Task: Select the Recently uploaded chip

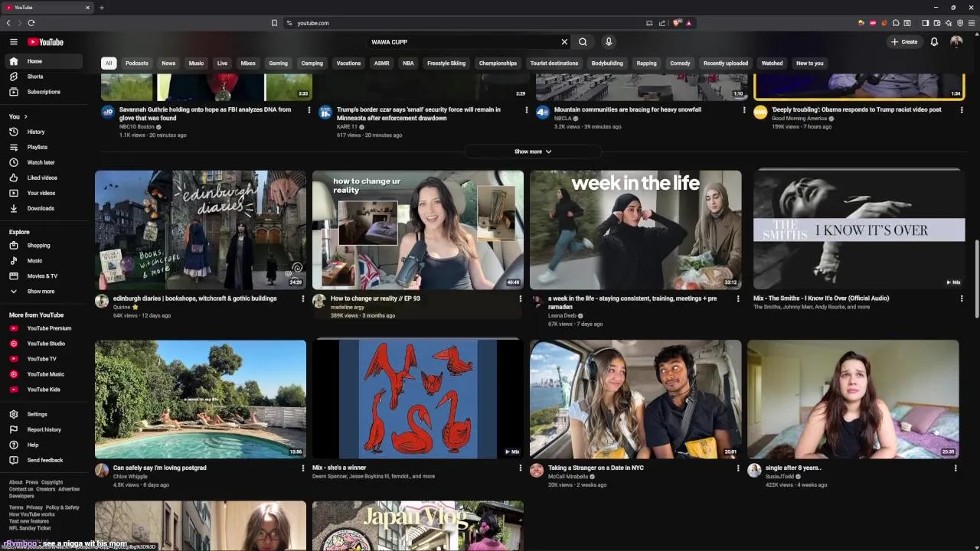Action: tap(726, 64)
